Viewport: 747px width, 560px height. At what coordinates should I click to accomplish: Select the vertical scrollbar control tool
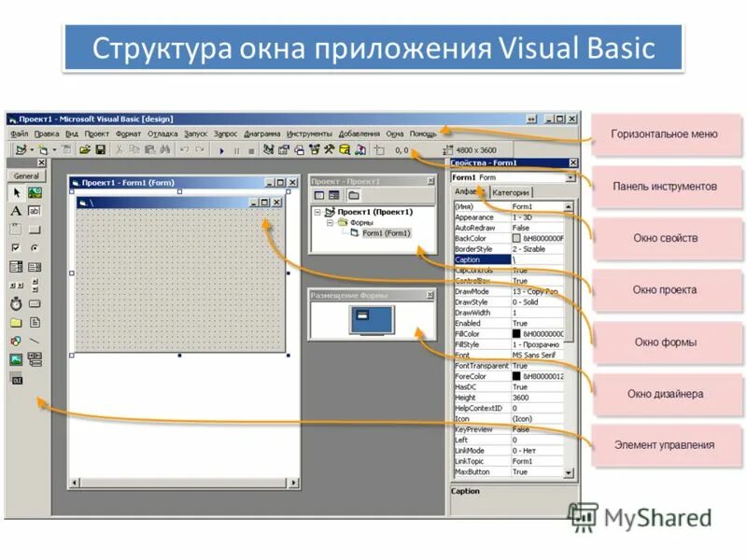pos(35,286)
